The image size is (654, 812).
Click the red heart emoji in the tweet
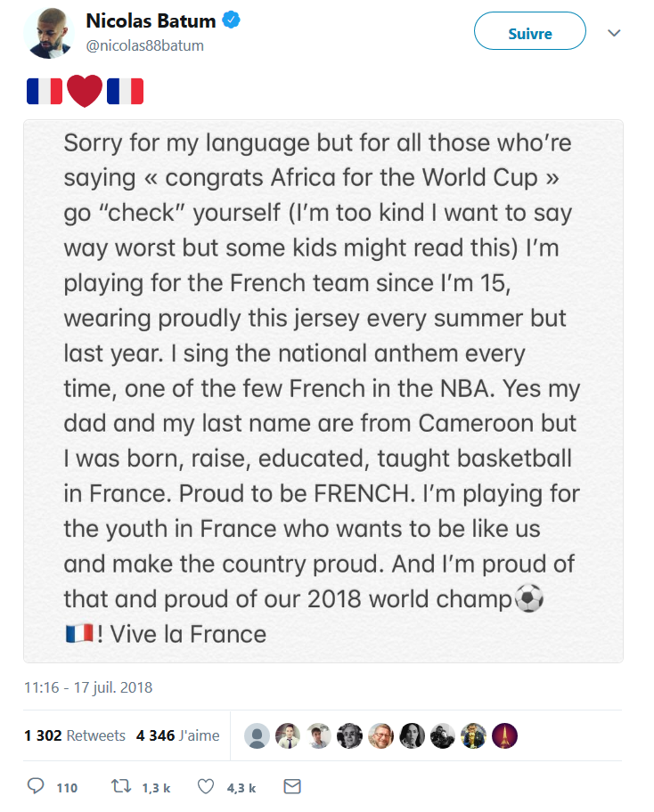tap(85, 92)
